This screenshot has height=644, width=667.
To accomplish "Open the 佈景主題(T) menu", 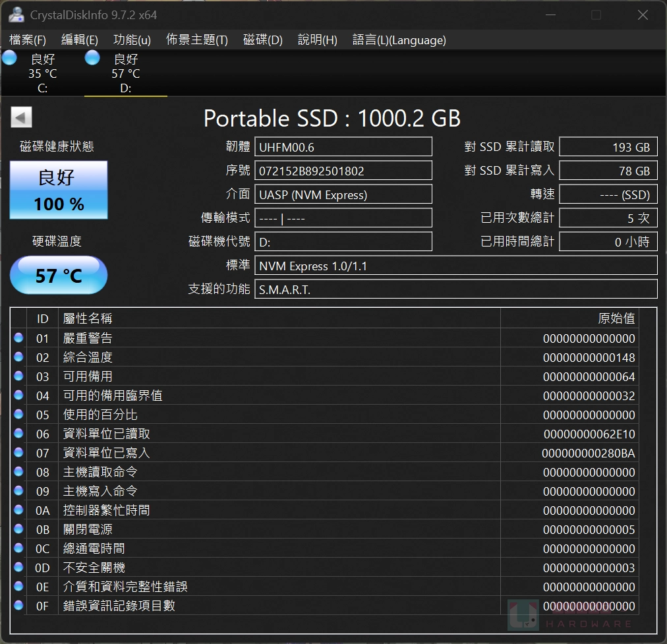I will [x=196, y=40].
